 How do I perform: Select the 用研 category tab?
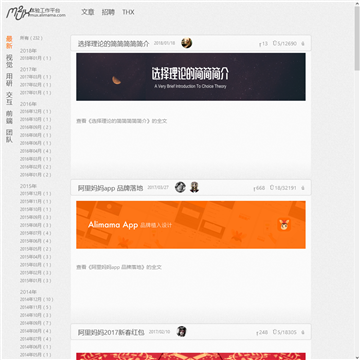pos(9,80)
